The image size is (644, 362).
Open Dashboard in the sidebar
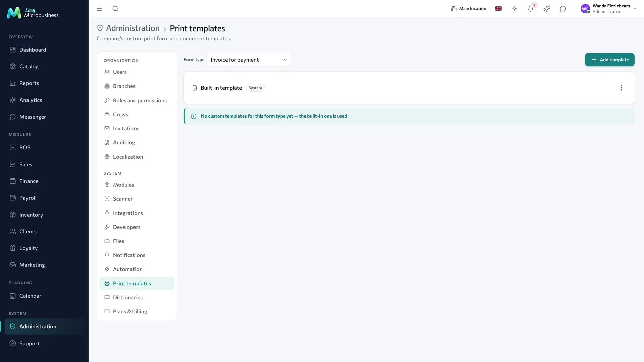[x=44, y=50]
